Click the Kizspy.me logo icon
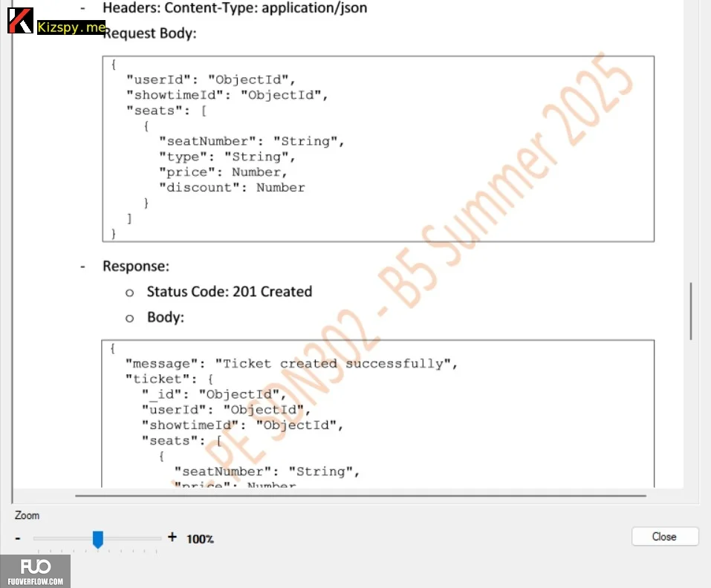This screenshot has height=588, width=711. (20, 20)
